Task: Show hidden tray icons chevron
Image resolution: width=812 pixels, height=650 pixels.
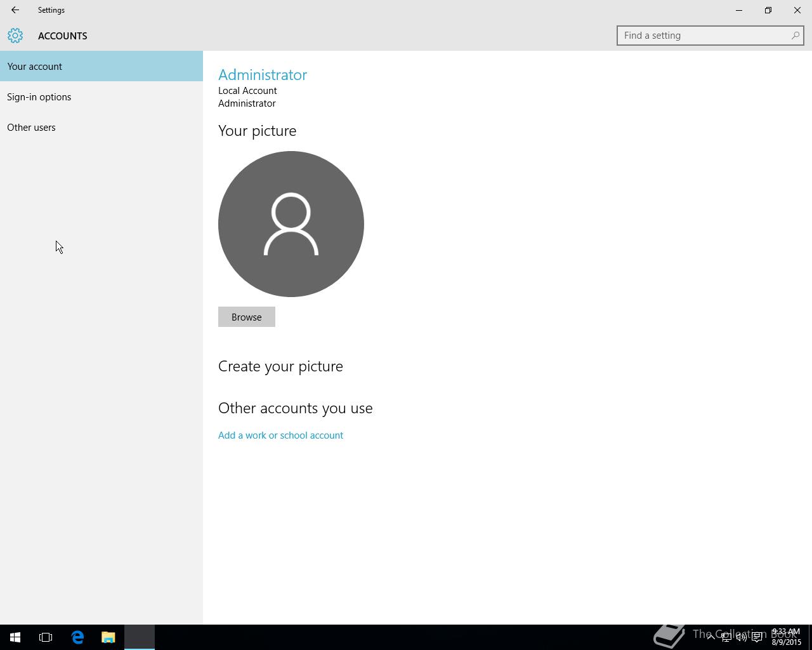Action: pos(710,637)
